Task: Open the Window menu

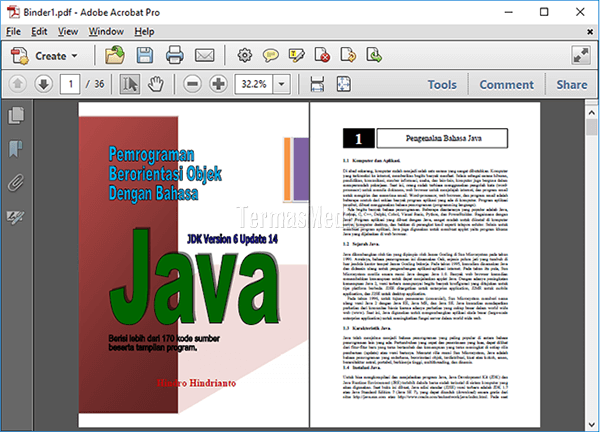Action: tap(106, 31)
